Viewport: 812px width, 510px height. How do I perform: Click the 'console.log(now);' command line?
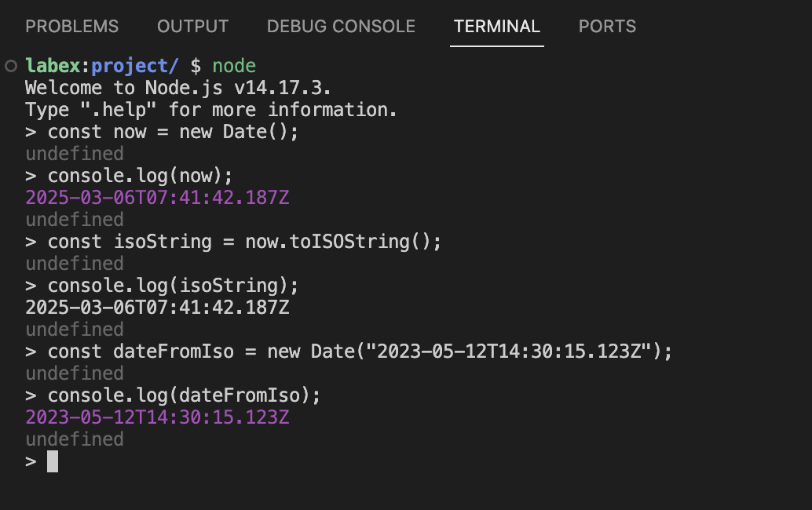pyautogui.click(x=140, y=176)
